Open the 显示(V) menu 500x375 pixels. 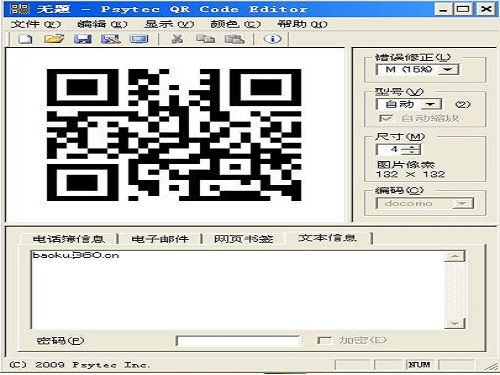pos(169,24)
